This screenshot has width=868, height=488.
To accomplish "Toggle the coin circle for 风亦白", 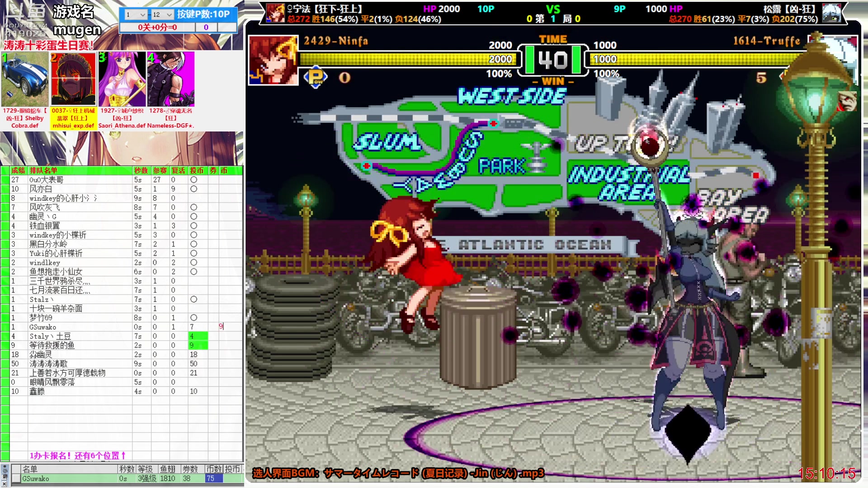I will pyautogui.click(x=193, y=189).
